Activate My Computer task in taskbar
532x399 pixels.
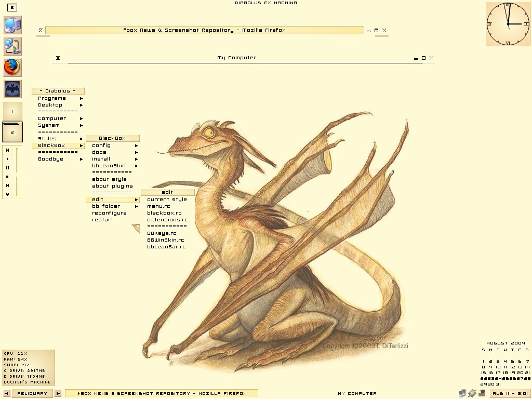coord(357,394)
